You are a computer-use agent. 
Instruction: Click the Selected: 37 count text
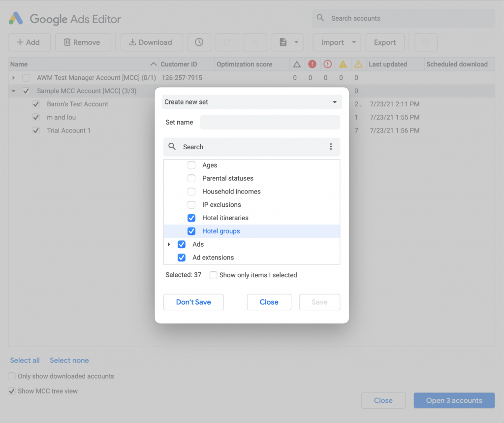(183, 275)
